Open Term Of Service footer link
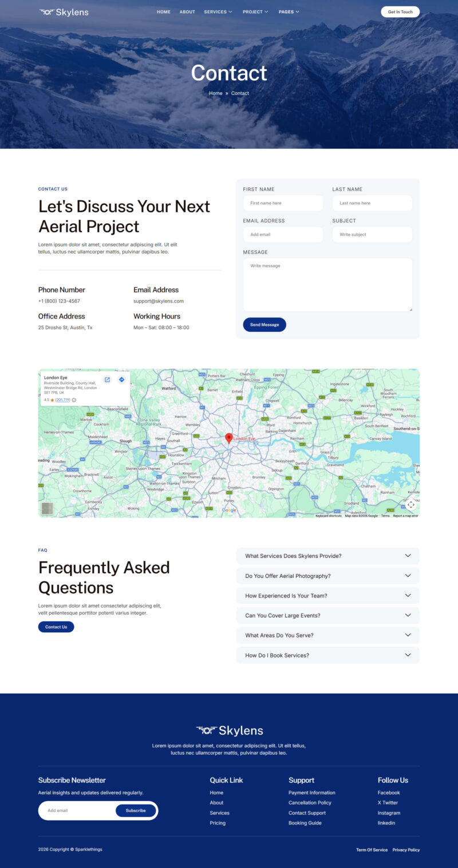Screen dimensions: 458x868 (372, 850)
